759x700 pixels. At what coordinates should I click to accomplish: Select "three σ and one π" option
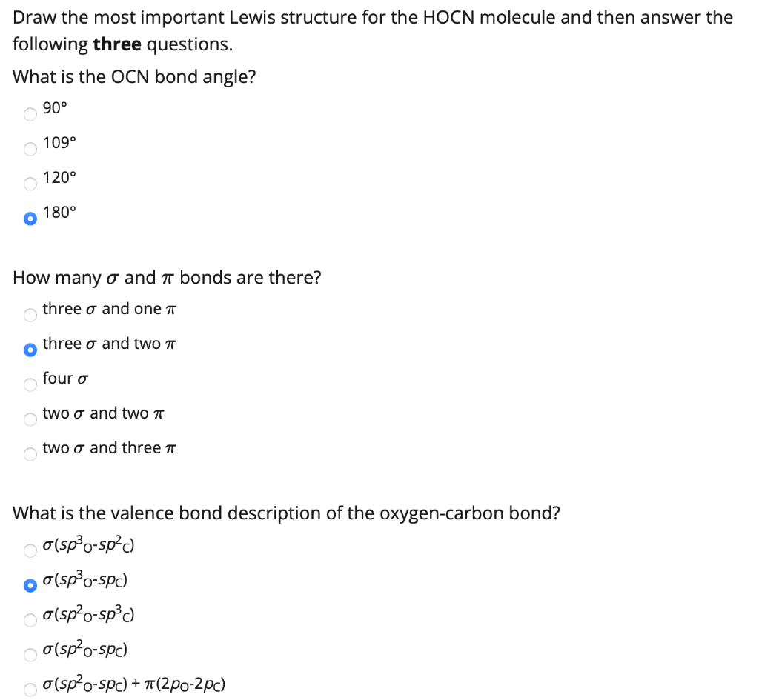click(x=30, y=315)
